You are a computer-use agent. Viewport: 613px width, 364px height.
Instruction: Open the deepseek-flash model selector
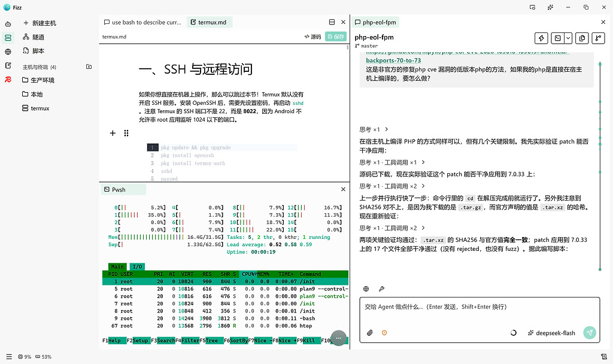[551, 333]
